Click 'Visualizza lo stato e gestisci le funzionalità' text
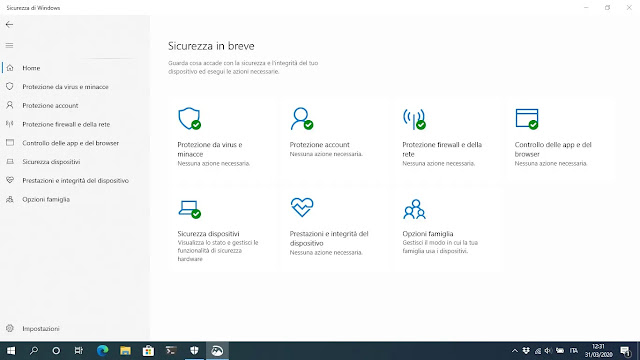The height and width of the screenshot is (360, 640). point(218,251)
